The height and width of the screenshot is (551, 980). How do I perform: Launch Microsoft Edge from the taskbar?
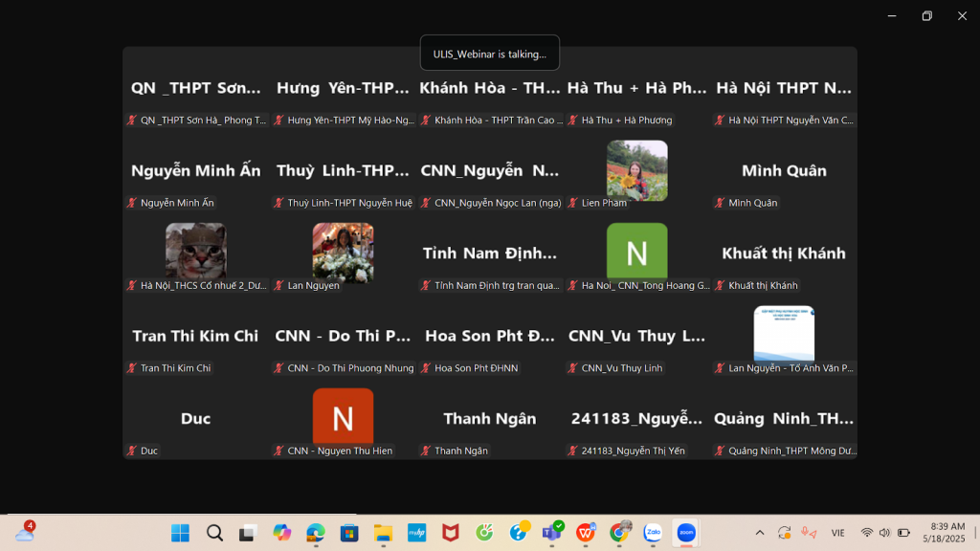[x=316, y=533]
